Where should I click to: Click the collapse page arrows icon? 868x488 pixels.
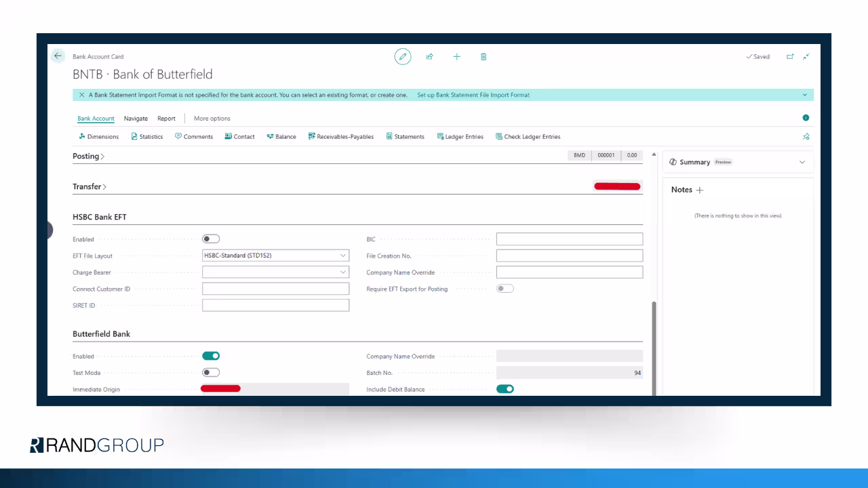(806, 57)
